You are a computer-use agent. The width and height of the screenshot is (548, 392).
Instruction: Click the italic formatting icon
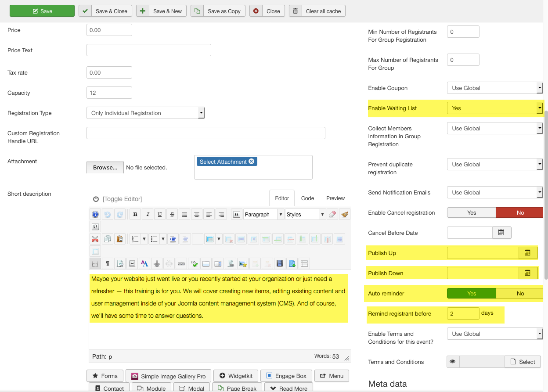point(148,215)
